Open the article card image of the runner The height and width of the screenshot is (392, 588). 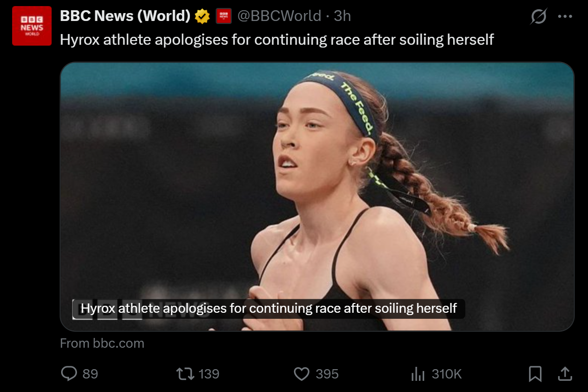(317, 196)
